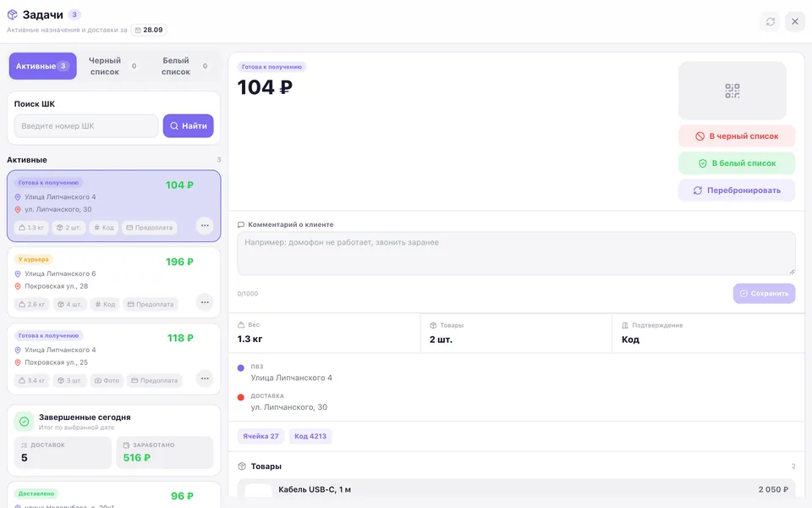Focus the Введите номер ШК input field
The image size is (812, 508).
coord(86,126)
